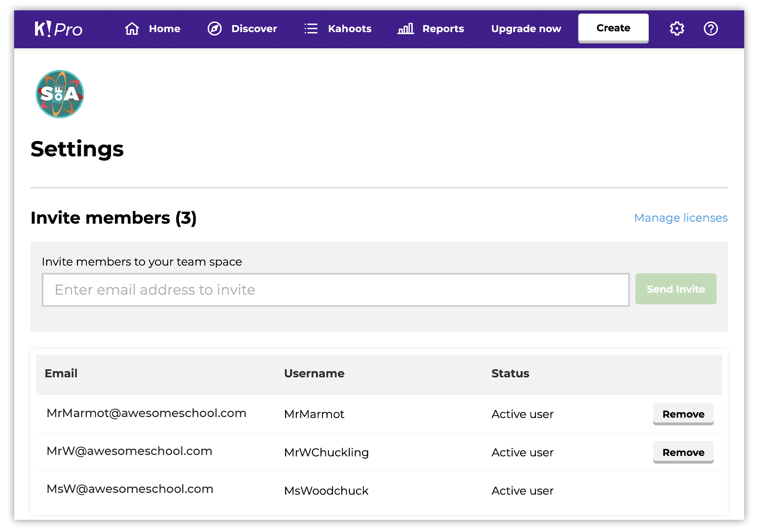The image size is (758, 532).
Task: Click the Create button
Action: 613,28
